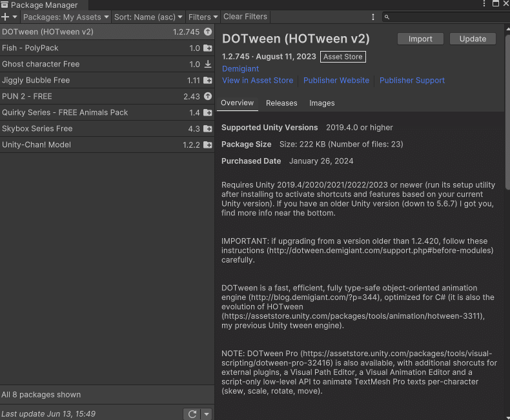Open the View in Asset Store link
510x420 pixels.
[258, 80]
